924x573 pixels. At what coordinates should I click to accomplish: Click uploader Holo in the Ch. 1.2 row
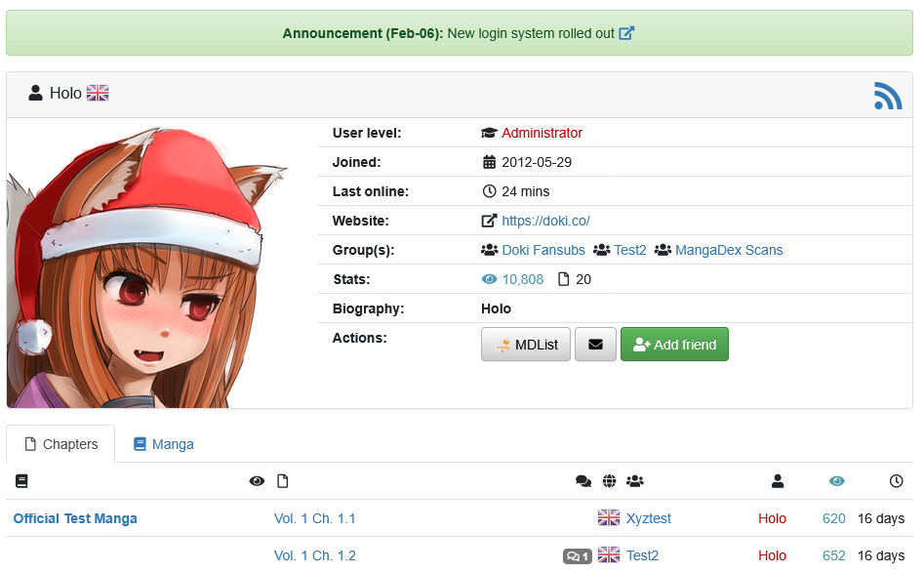[x=772, y=555]
